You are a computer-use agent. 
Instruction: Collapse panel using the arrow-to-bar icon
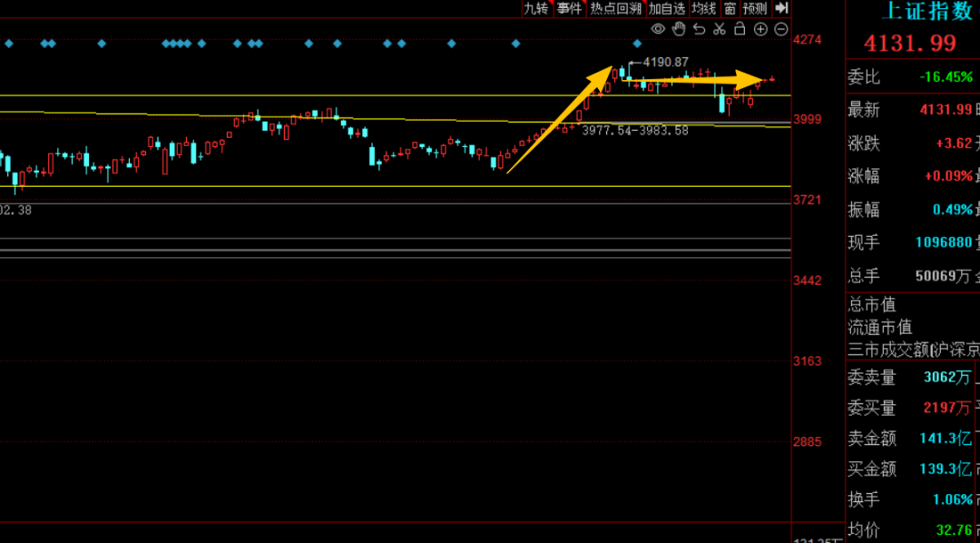[780, 8]
